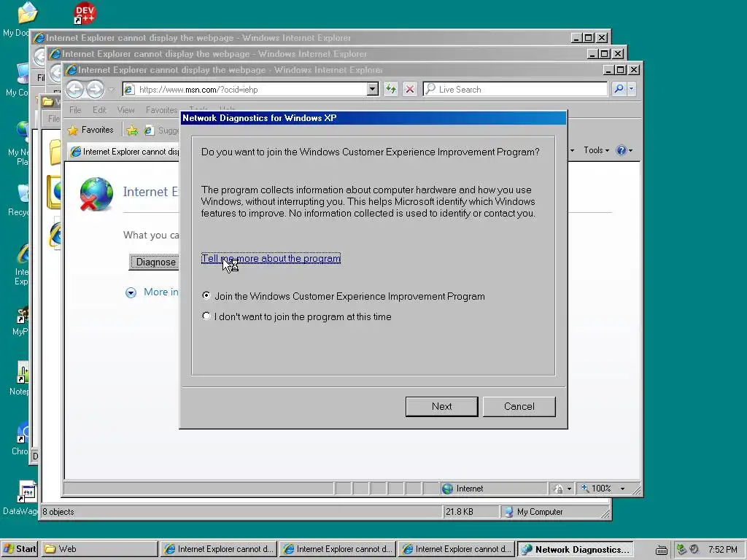Click the Network Diagnostics dialog title bar
Screen dimensions: 747x560
[373, 118]
